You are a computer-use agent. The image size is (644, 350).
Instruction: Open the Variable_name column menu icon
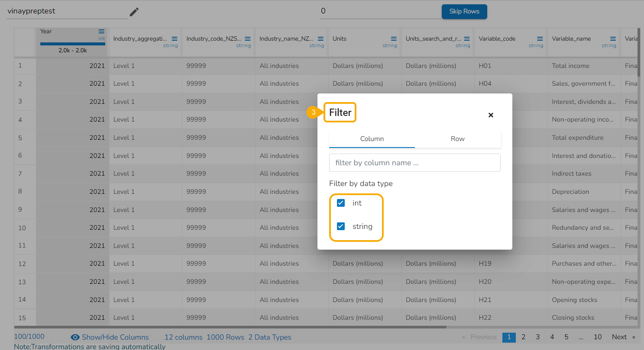pos(613,39)
